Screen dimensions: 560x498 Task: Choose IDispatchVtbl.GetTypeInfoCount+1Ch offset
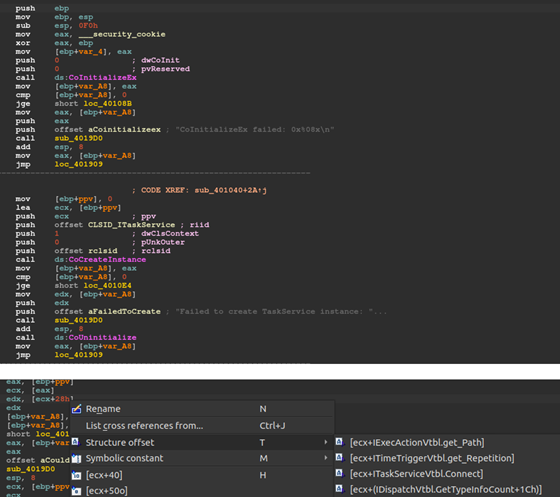pyautogui.click(x=446, y=489)
